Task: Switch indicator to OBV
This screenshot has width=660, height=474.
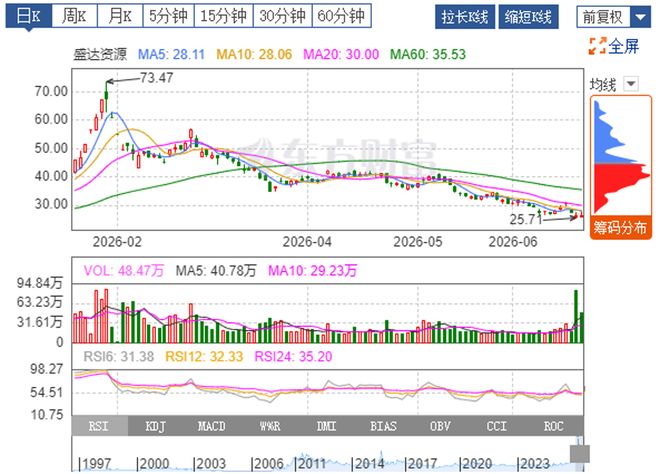Action: 440,426
